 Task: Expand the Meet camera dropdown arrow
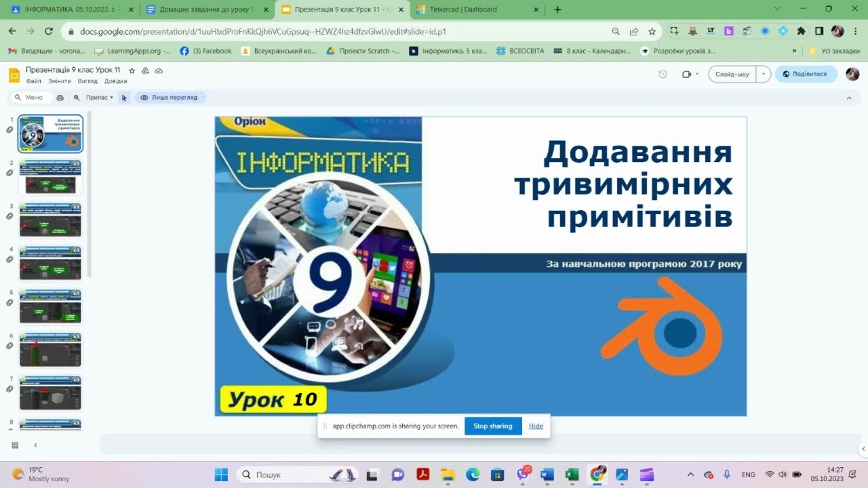pos(698,74)
